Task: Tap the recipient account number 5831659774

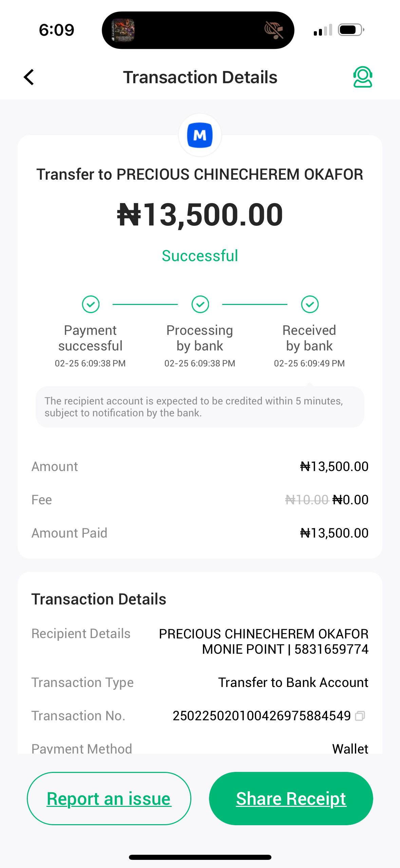Action: pos(331,649)
